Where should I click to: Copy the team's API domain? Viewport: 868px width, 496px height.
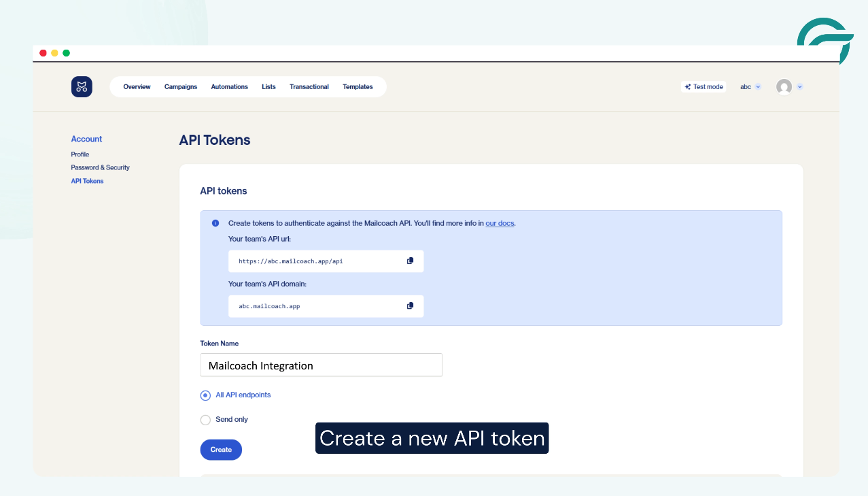tap(410, 305)
